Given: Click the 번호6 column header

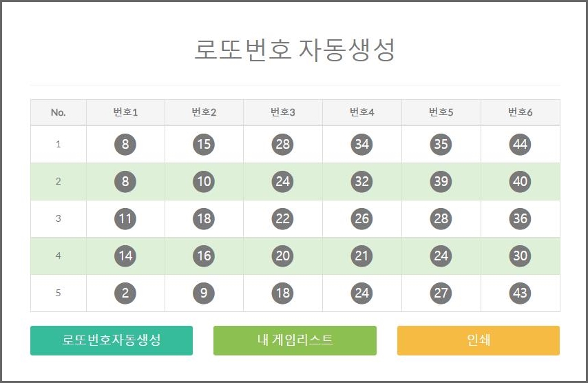Looking at the screenshot, I should [521, 112].
